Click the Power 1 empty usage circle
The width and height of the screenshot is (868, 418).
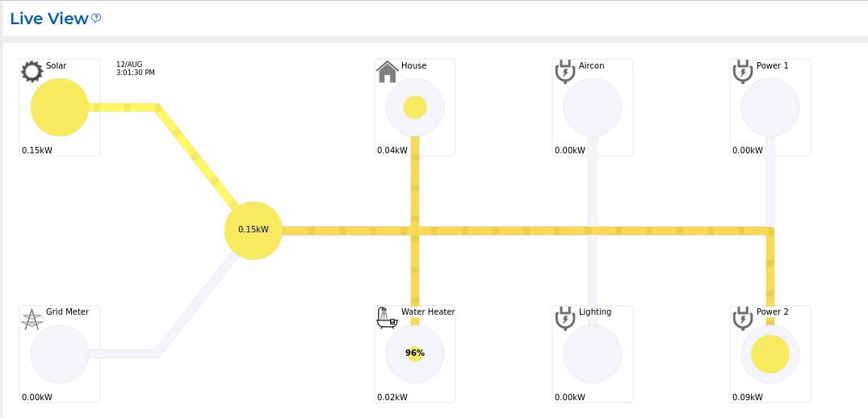pyautogui.click(x=770, y=107)
